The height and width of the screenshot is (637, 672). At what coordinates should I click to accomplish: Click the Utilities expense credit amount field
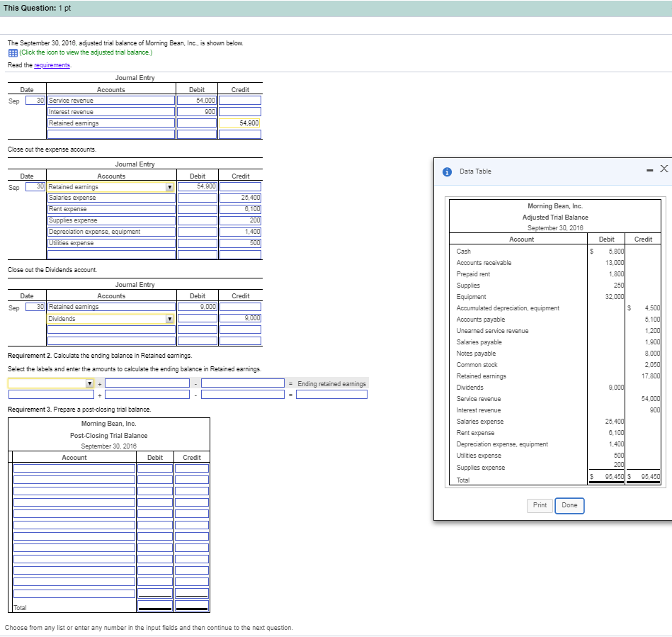tap(241, 243)
